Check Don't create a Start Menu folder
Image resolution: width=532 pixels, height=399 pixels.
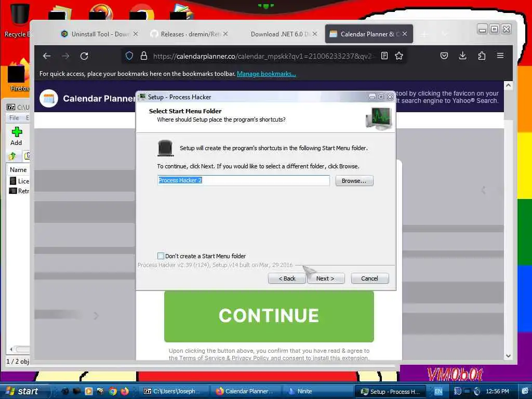click(161, 256)
